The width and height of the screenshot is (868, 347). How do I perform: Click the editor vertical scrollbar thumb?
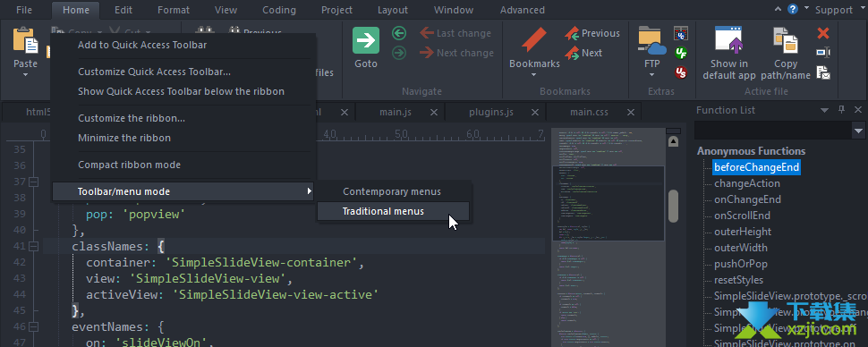tap(673, 206)
